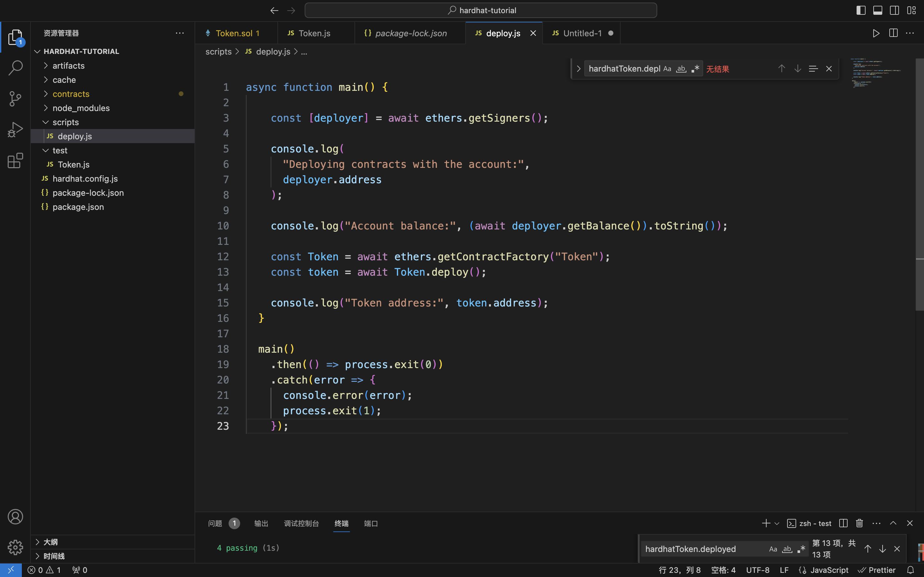
Task: Toggle primary side bar visibility
Action: pyautogui.click(x=861, y=11)
